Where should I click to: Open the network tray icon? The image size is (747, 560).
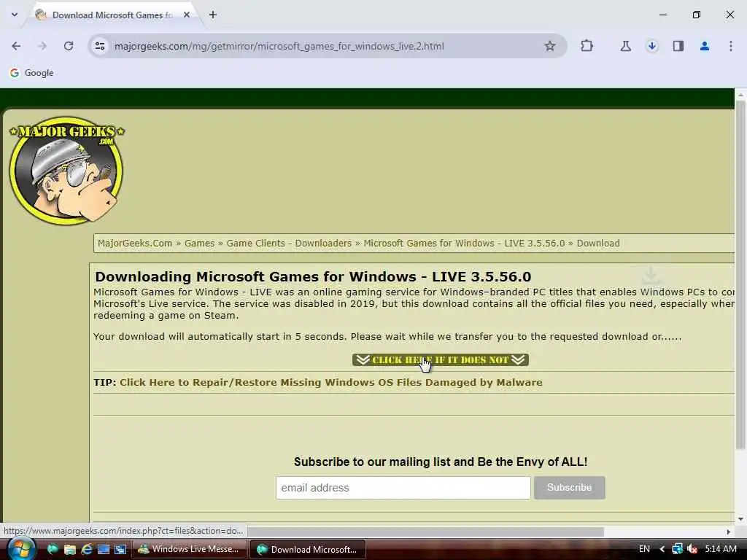tap(677, 549)
